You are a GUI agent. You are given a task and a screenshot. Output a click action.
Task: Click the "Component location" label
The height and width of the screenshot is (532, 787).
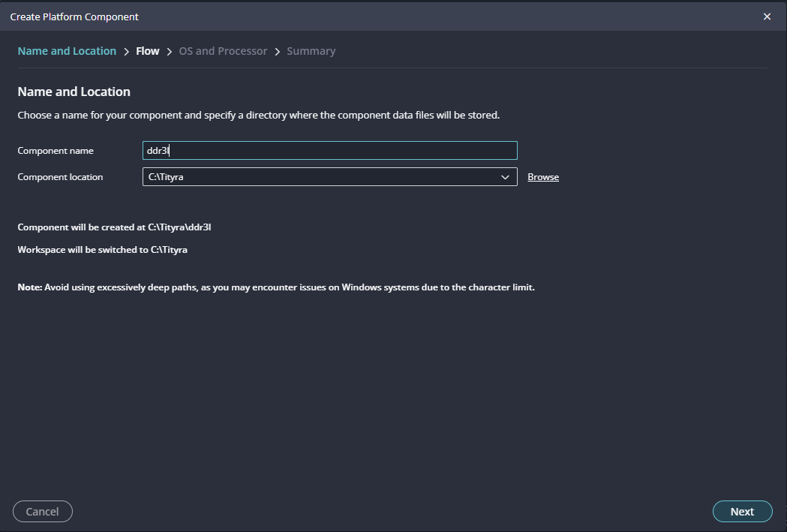pos(60,177)
